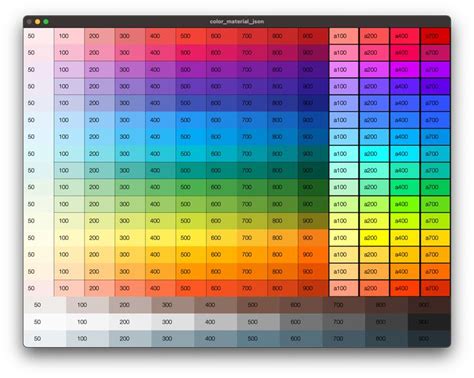
Task: Click the yellow 400 swatch in the yellow row
Action: click(160, 238)
